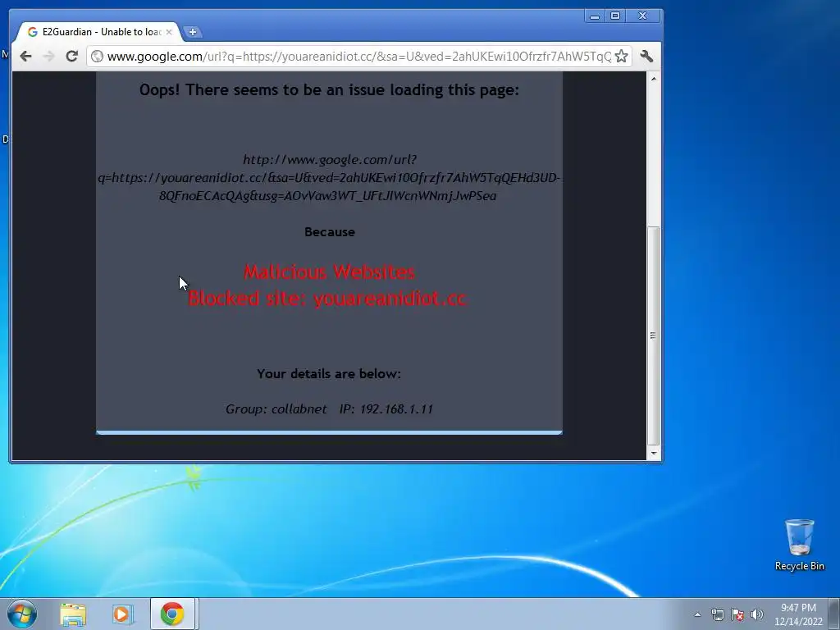Maximize the Chrome window

click(615, 16)
